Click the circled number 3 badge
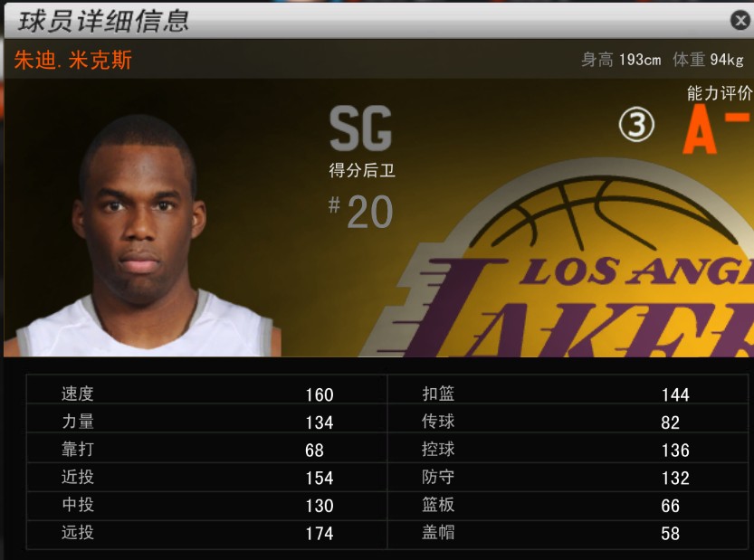This screenshot has height=560, width=754. click(636, 125)
